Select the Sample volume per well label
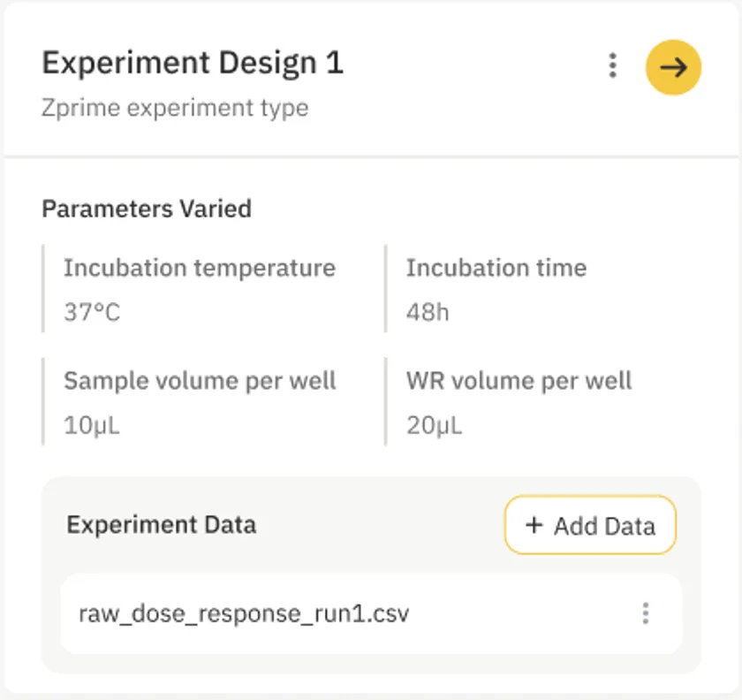The height and width of the screenshot is (700, 742). (200, 381)
